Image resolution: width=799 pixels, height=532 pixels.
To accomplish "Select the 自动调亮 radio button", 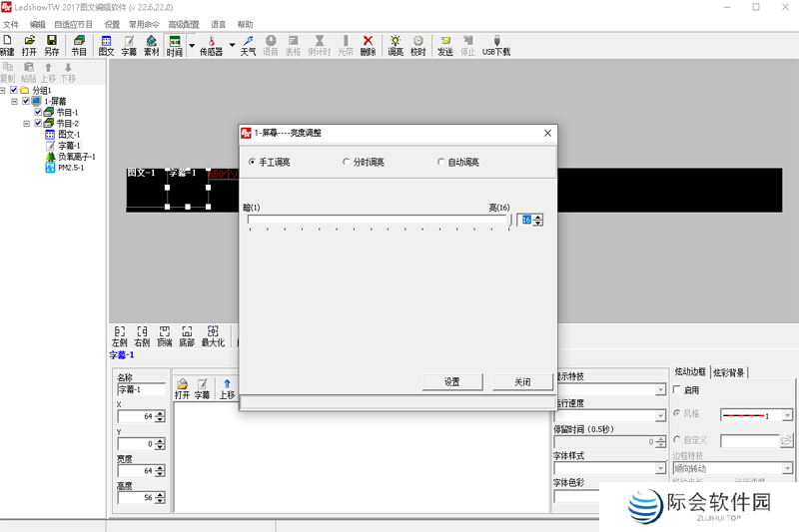I will point(440,162).
